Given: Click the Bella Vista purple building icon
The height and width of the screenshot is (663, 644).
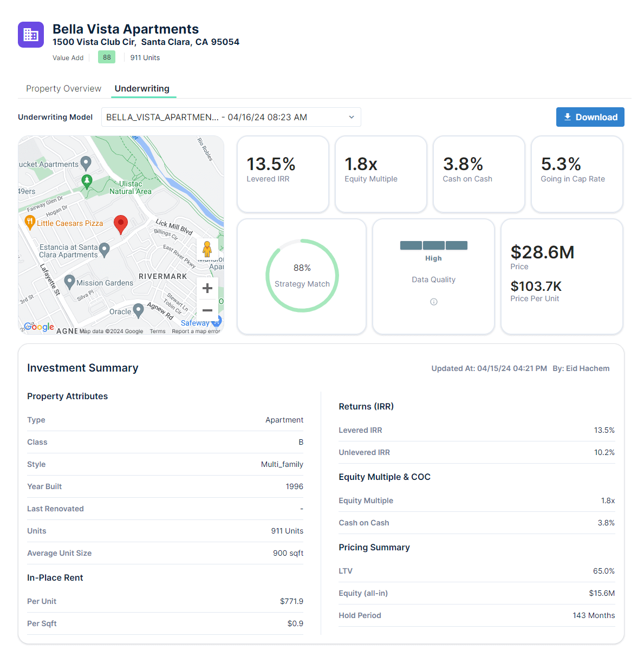Looking at the screenshot, I should coord(30,34).
